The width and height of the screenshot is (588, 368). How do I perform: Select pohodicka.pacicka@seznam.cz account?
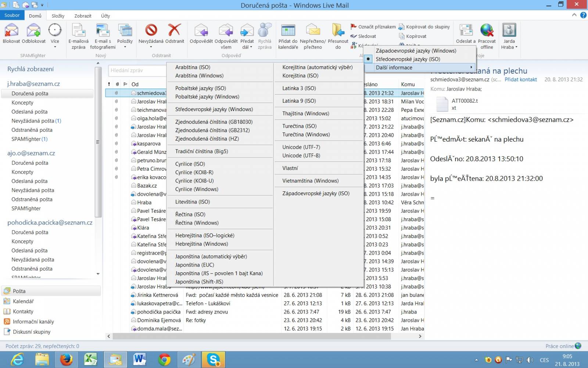(50, 223)
